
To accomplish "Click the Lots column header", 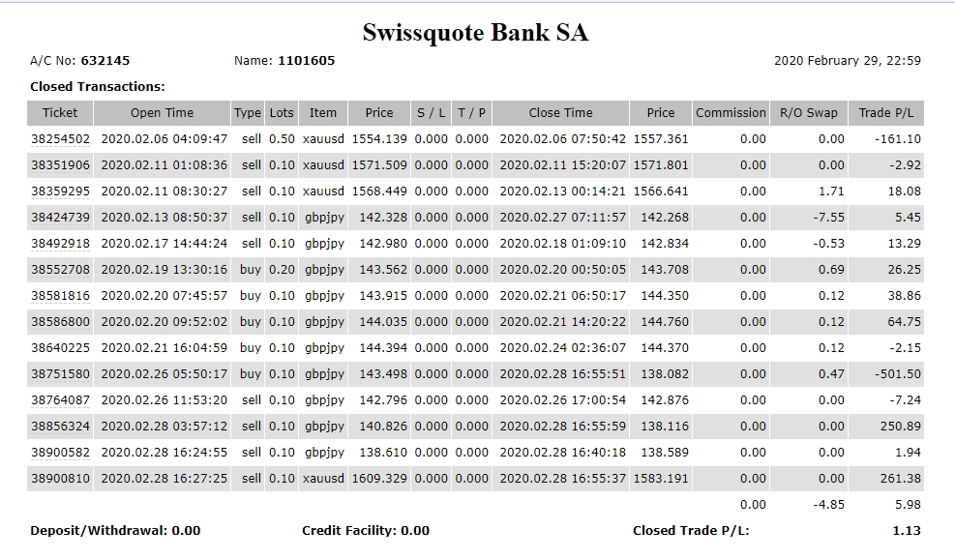I will pos(282,113).
